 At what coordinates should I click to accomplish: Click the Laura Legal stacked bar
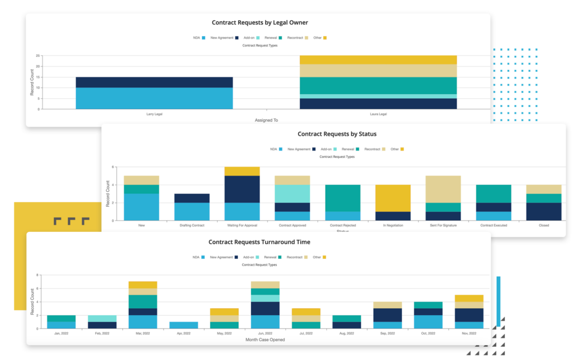(377, 83)
